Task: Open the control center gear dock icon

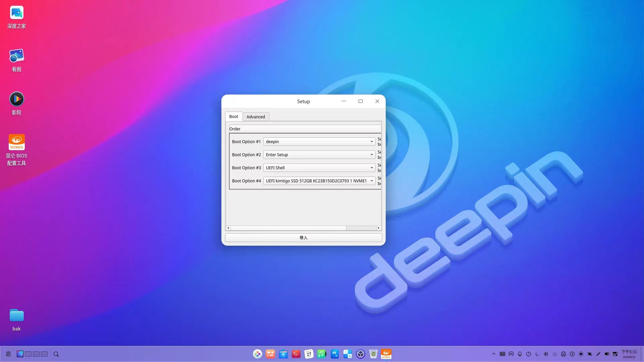Action: [361, 354]
